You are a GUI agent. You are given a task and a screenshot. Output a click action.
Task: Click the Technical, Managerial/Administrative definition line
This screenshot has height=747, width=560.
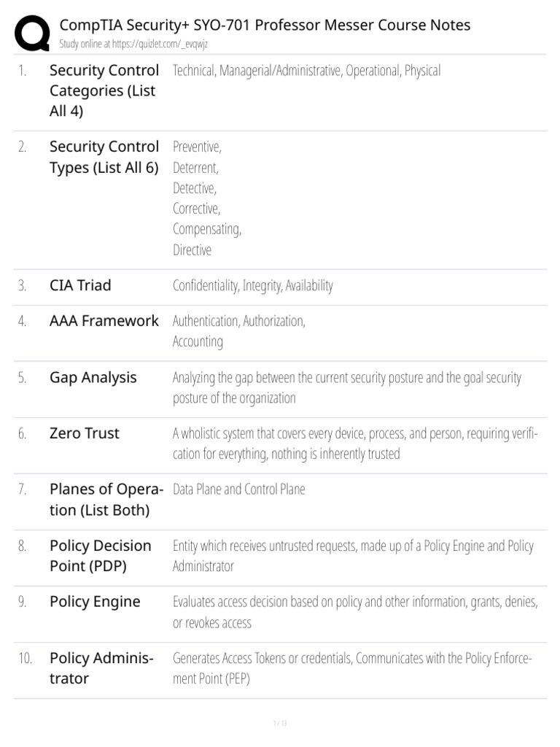click(306, 71)
